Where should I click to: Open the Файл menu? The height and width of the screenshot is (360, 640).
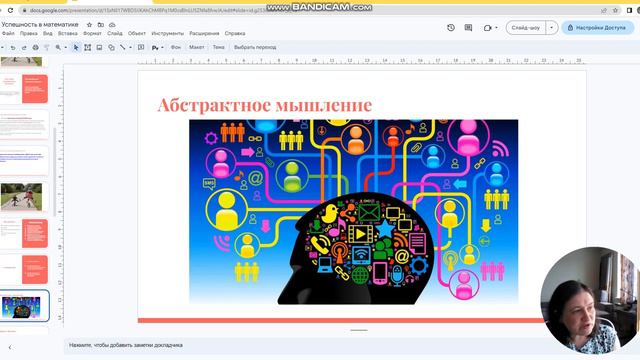8,33
